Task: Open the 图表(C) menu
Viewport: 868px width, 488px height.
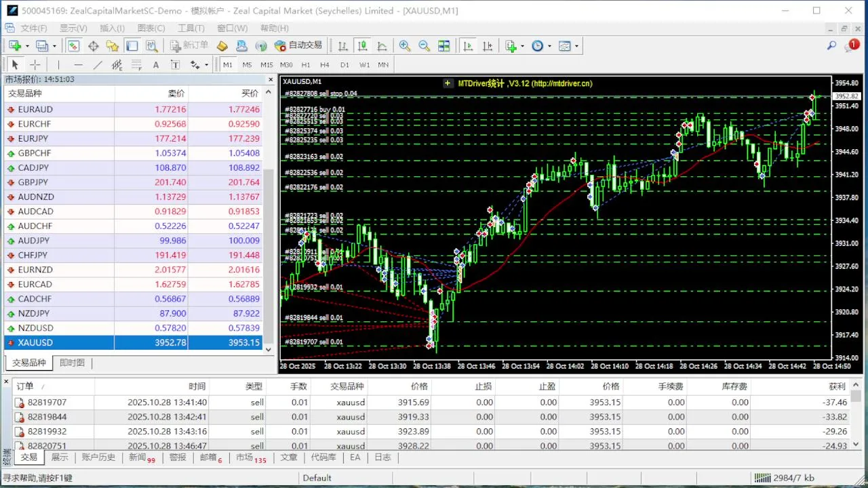Action: click(x=151, y=28)
